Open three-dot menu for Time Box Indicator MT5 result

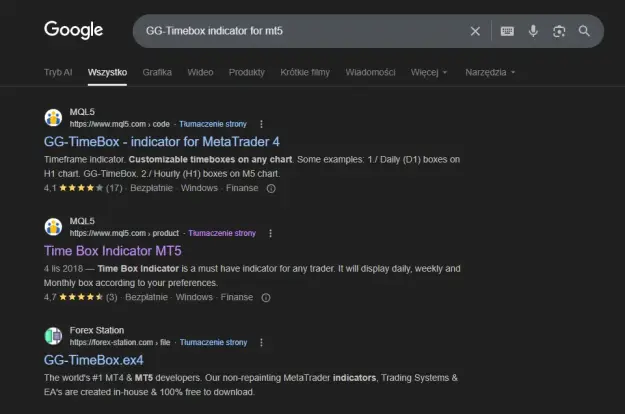[270, 233]
